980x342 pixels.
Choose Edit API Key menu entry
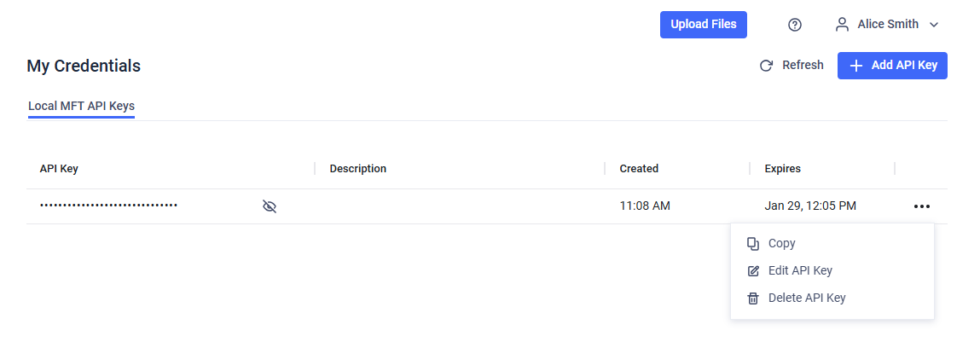pos(800,271)
